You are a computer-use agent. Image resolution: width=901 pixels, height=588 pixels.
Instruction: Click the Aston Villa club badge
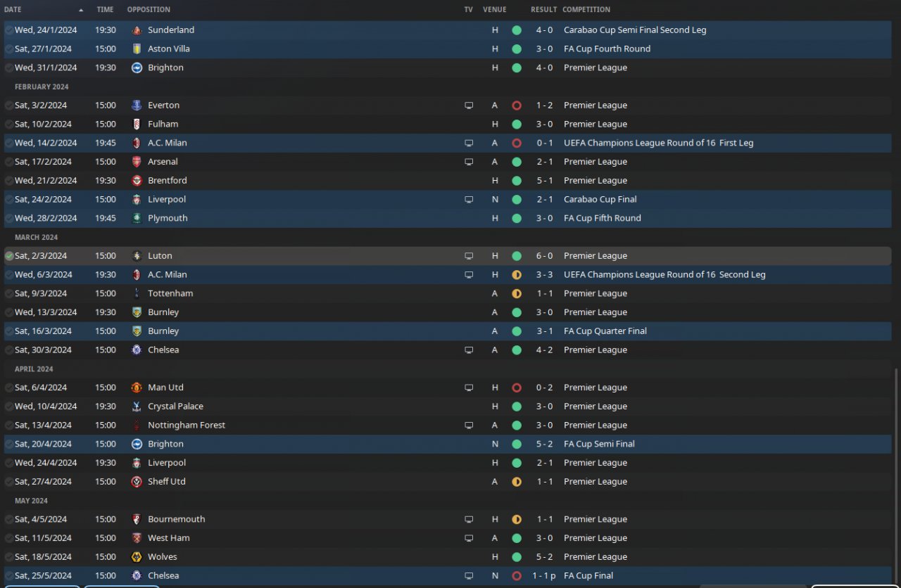point(137,49)
